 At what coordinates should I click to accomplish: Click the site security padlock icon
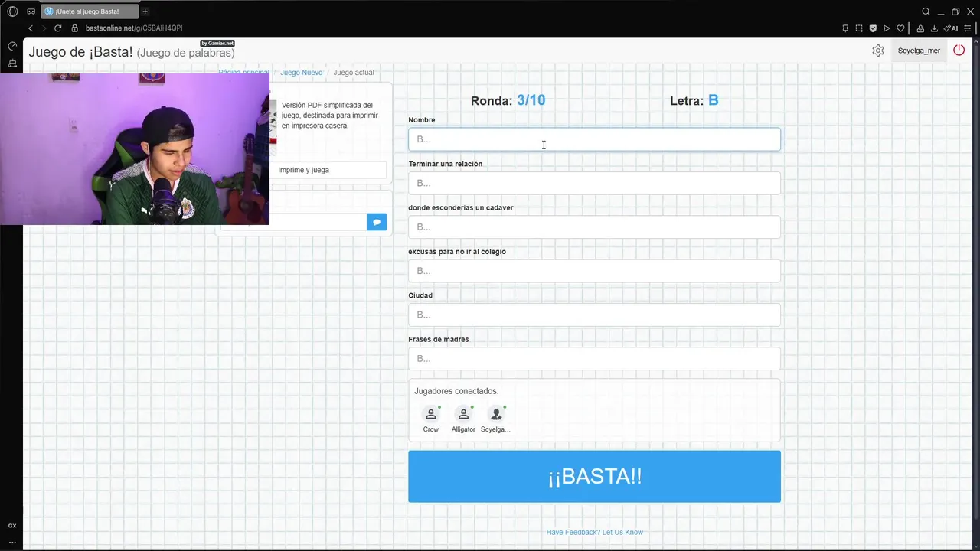[75, 28]
